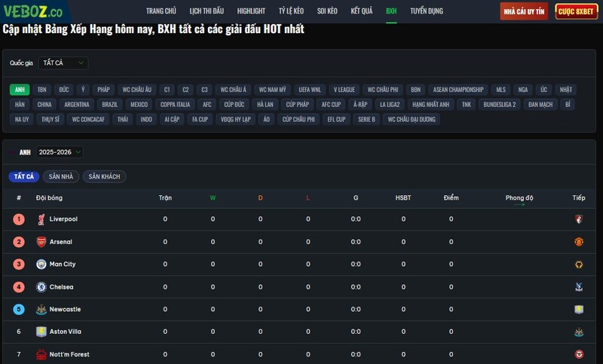Open the Quốc gia TẤT CẢ dropdown
Screen dimensions: 603x364
[x=63, y=63]
